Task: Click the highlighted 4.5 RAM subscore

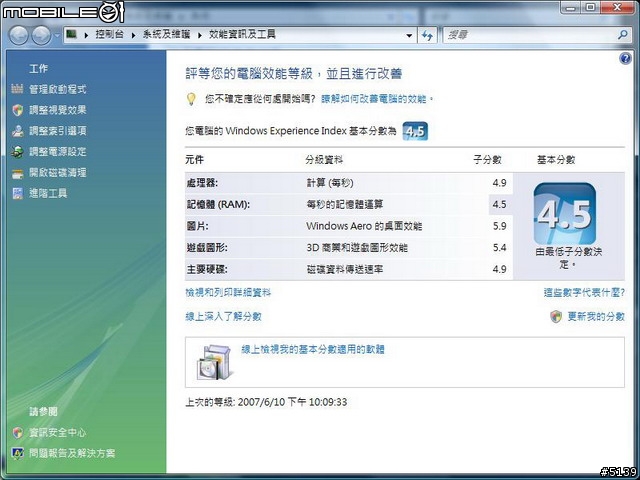Action: tap(500, 204)
